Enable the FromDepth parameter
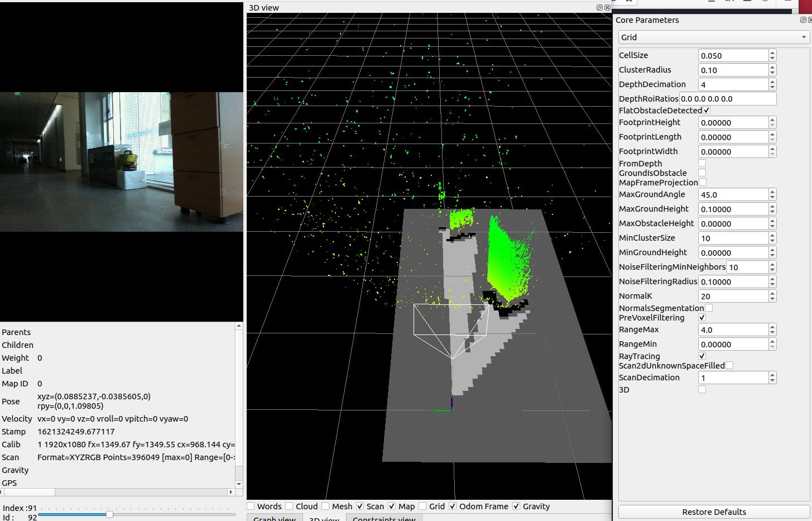Screen dimensions: 812x521 pyautogui.click(x=702, y=163)
